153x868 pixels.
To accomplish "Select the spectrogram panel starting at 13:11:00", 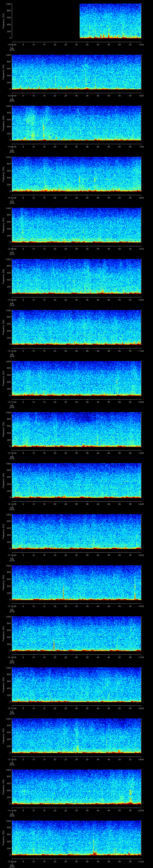I will point(77,378).
